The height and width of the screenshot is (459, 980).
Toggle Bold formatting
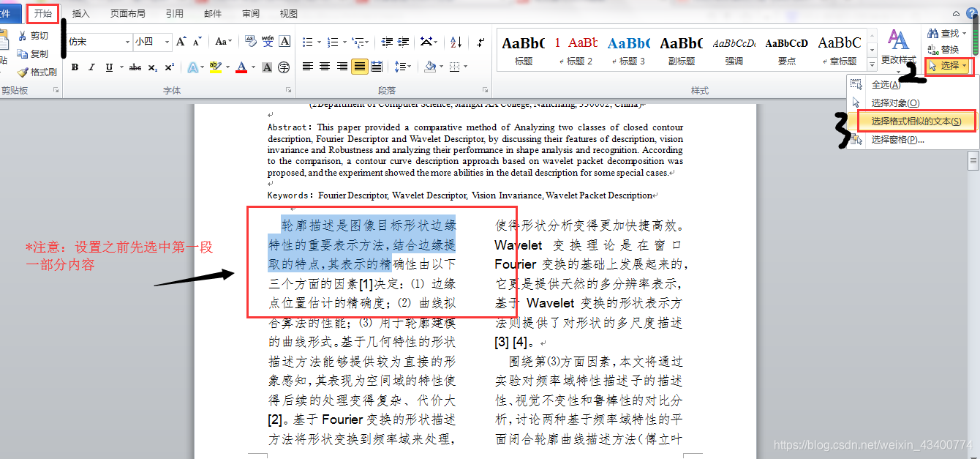(75, 67)
